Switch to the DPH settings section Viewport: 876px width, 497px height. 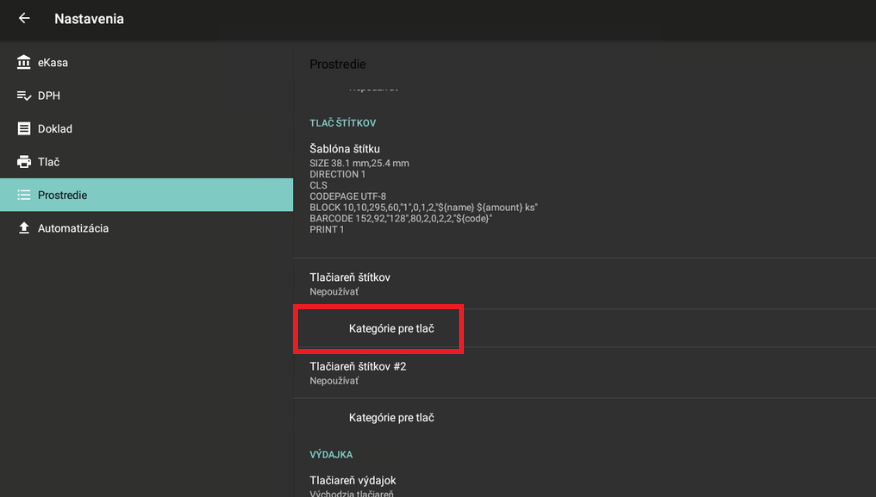click(x=49, y=96)
